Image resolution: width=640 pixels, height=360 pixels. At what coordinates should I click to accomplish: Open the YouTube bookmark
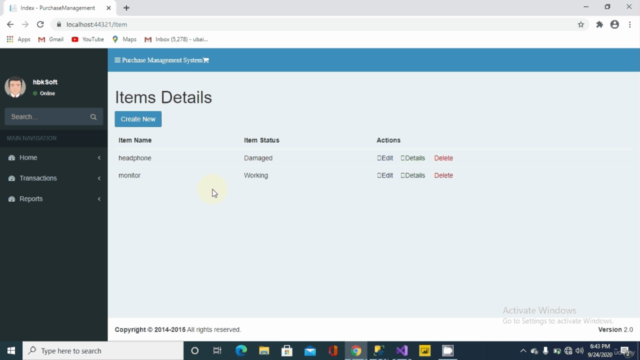[x=88, y=39]
